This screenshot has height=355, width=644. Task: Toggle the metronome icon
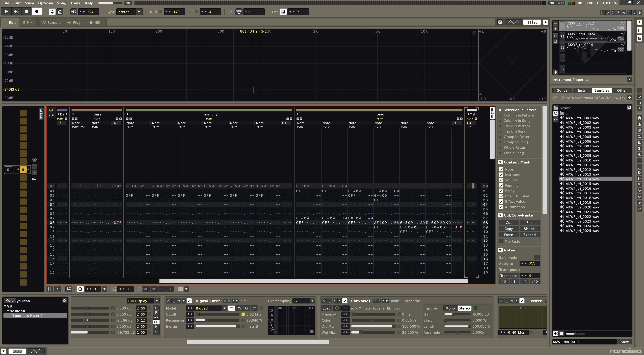pyautogui.click(x=60, y=12)
